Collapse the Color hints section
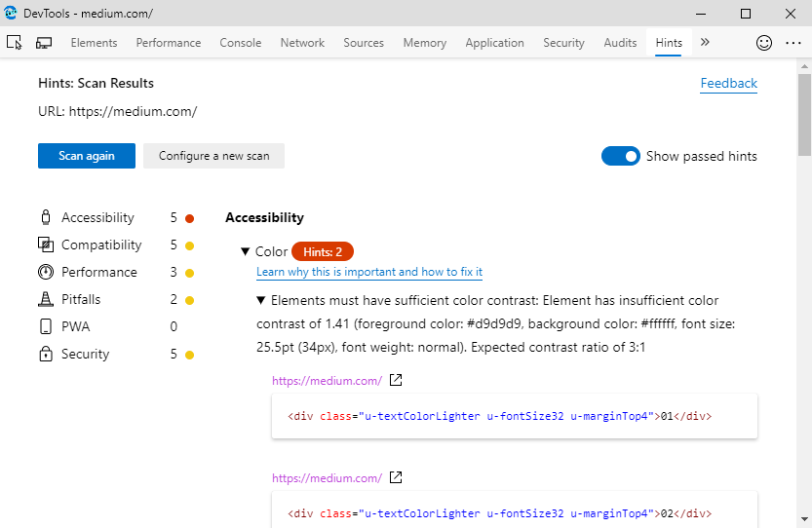This screenshot has height=528, width=812. tap(245, 251)
